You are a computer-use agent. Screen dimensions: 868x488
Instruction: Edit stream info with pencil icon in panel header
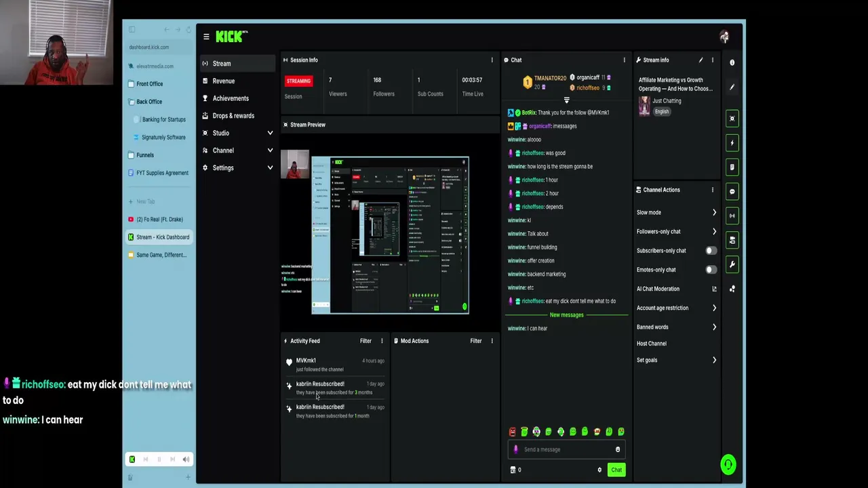tap(701, 60)
